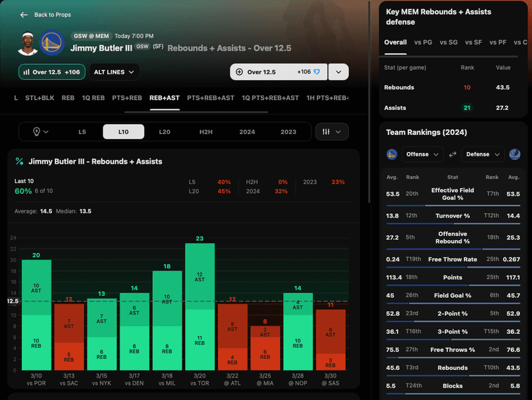532x400 pixels.
Task: Click the Assists rank value 21
Action: [x=467, y=108]
